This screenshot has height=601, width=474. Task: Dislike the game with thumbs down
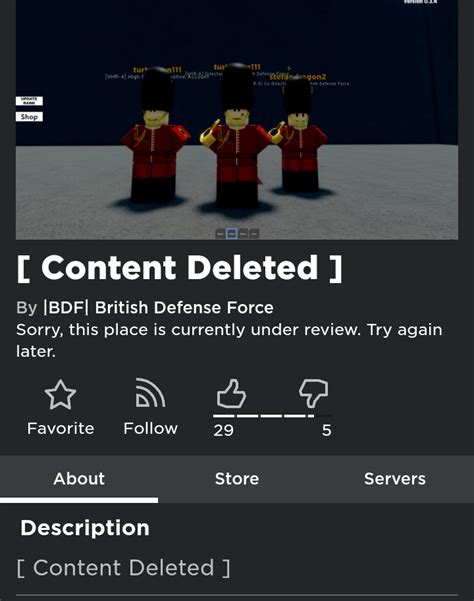313,394
